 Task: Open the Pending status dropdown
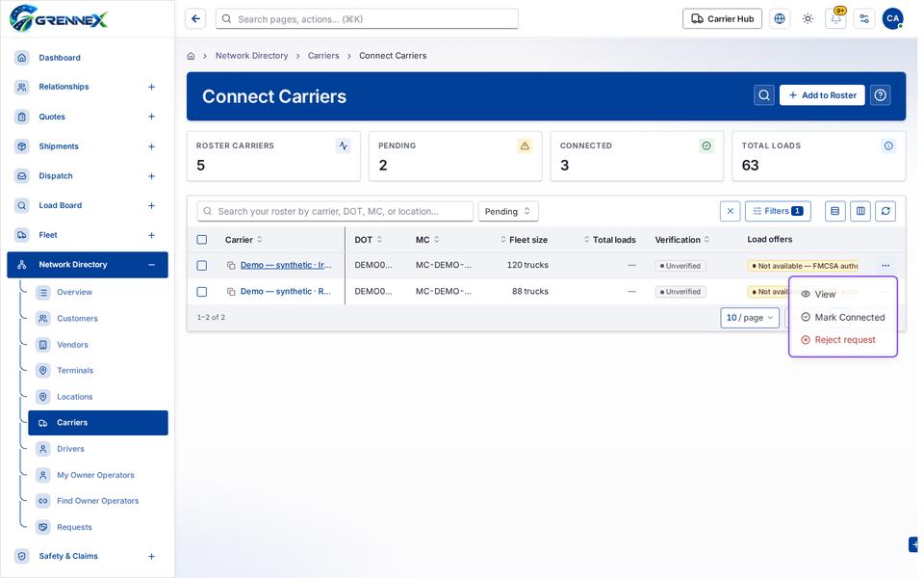click(x=508, y=211)
